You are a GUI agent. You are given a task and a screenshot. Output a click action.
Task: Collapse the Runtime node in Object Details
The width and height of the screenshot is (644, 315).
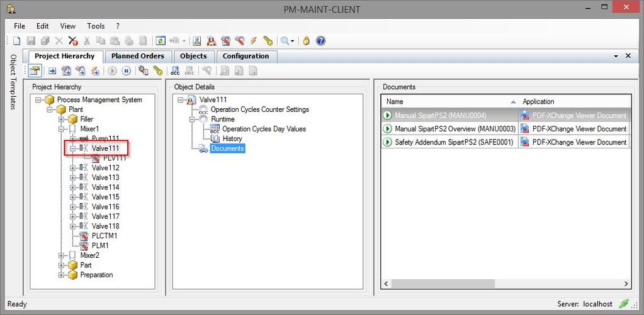point(192,119)
